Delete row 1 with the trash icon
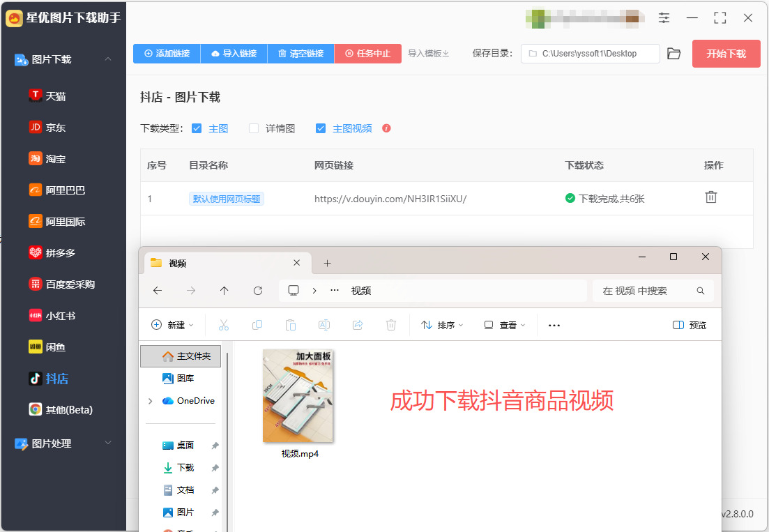The width and height of the screenshot is (769, 532). [x=711, y=197]
